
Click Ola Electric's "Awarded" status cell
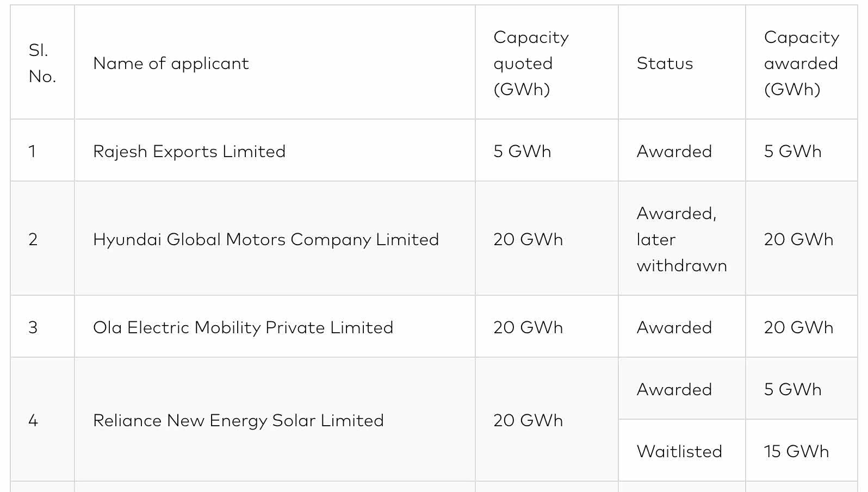point(674,327)
